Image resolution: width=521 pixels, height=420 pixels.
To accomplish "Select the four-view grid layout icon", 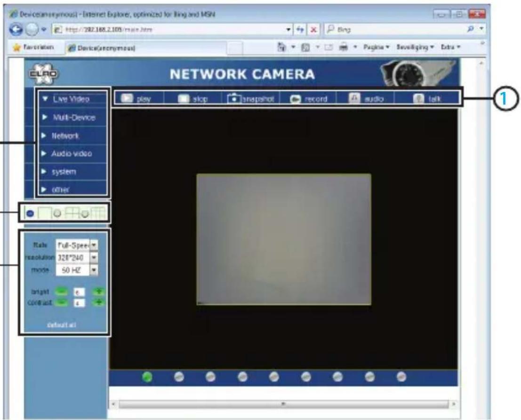I will coord(72,213).
